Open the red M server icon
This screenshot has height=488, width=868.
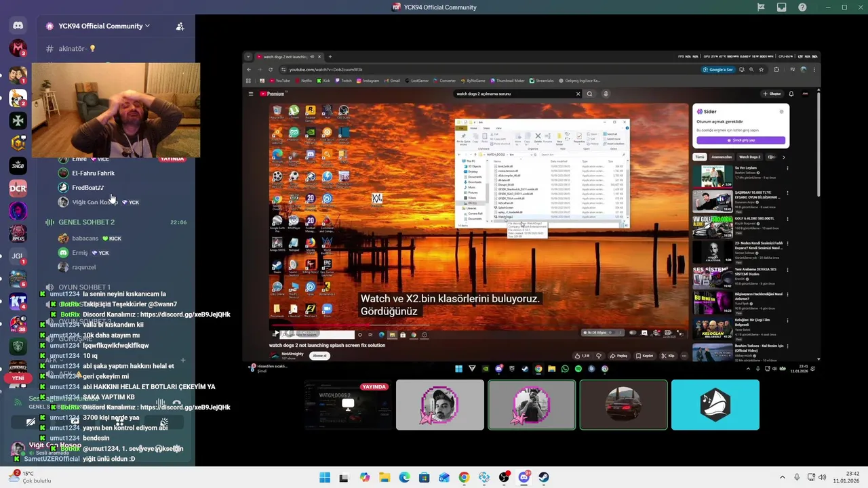click(18, 49)
